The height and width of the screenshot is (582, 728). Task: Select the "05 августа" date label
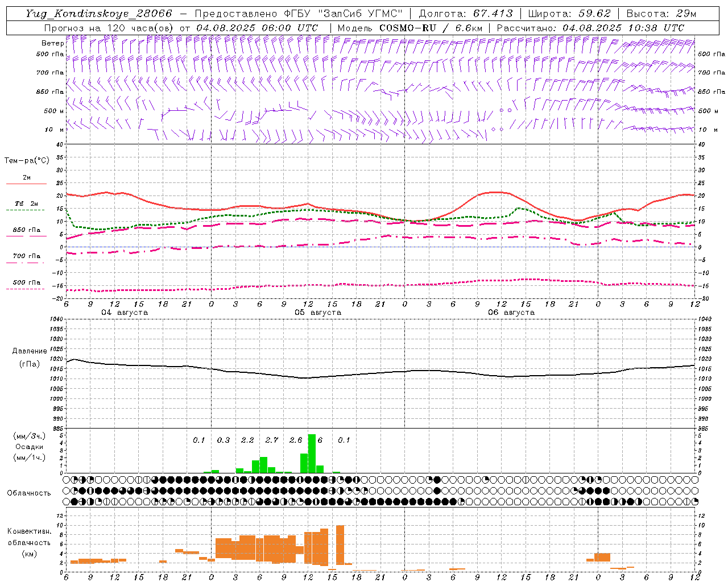[318, 313]
